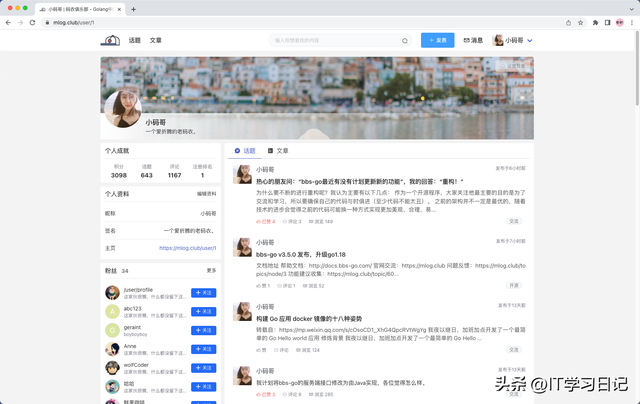Click the 消息 messages icon in header

(466, 40)
